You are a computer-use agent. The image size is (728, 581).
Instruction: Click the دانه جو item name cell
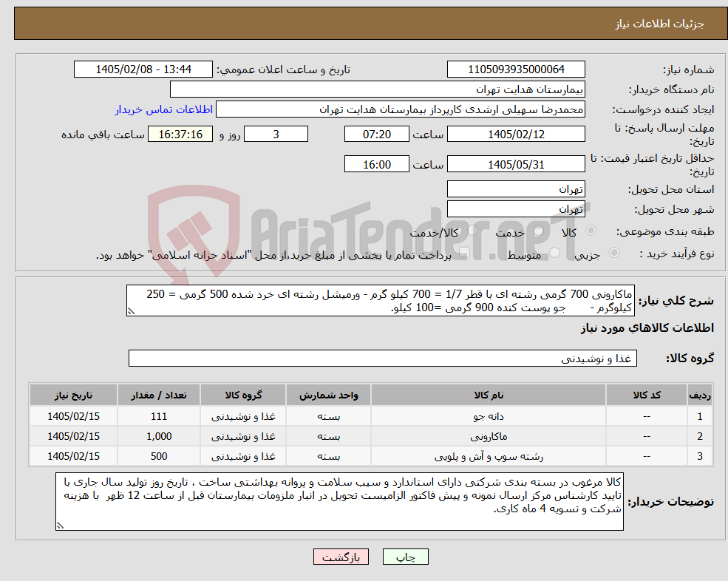(489, 416)
